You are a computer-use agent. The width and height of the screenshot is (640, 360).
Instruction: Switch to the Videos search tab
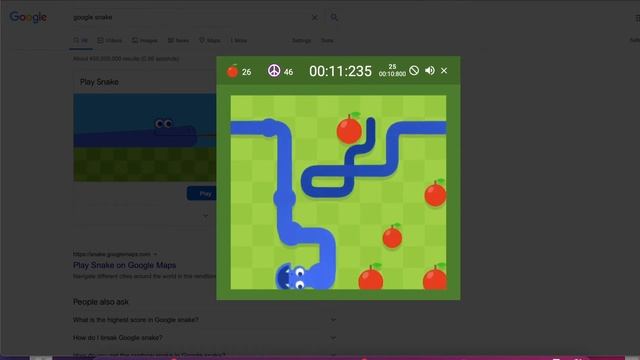point(110,40)
